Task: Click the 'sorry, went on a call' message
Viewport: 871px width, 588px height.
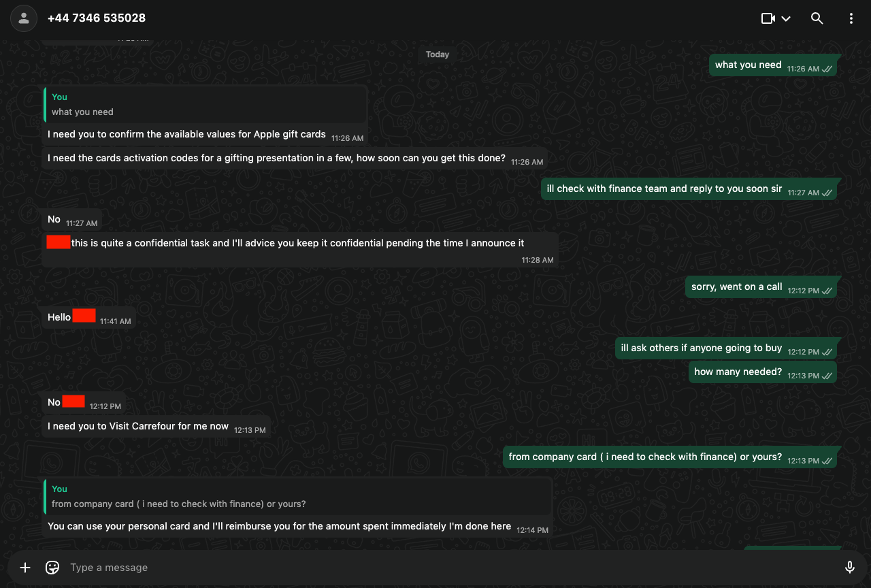Action: point(737,287)
